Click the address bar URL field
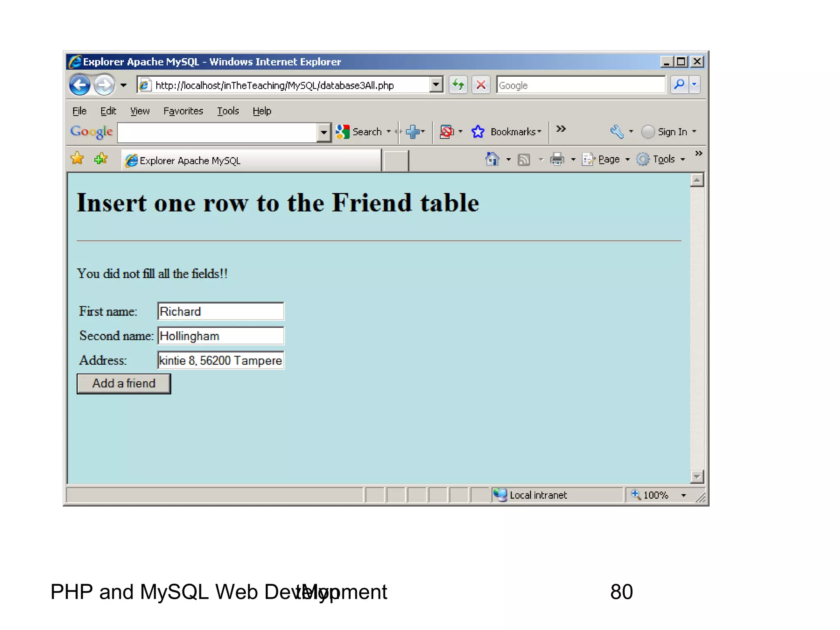This screenshot has height=630, width=840. pos(284,85)
